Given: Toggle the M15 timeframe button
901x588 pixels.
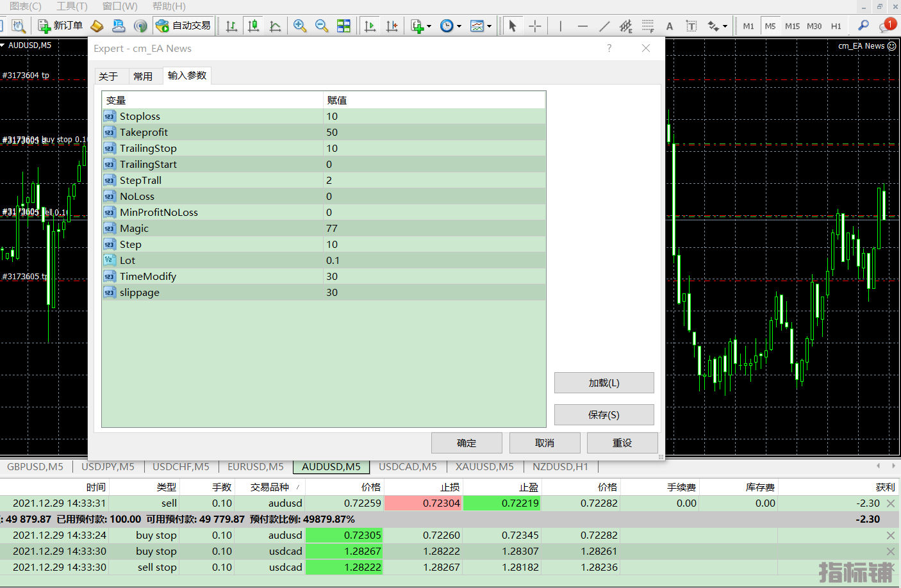Looking at the screenshot, I should [792, 26].
